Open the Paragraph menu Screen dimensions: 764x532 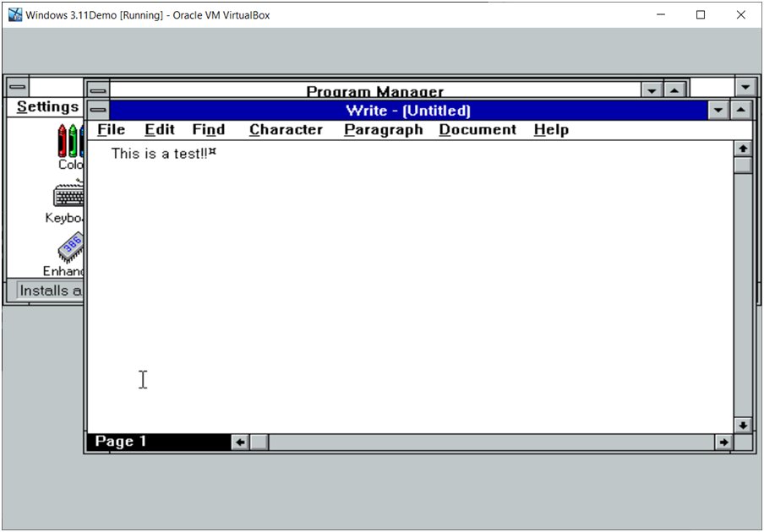(x=384, y=130)
